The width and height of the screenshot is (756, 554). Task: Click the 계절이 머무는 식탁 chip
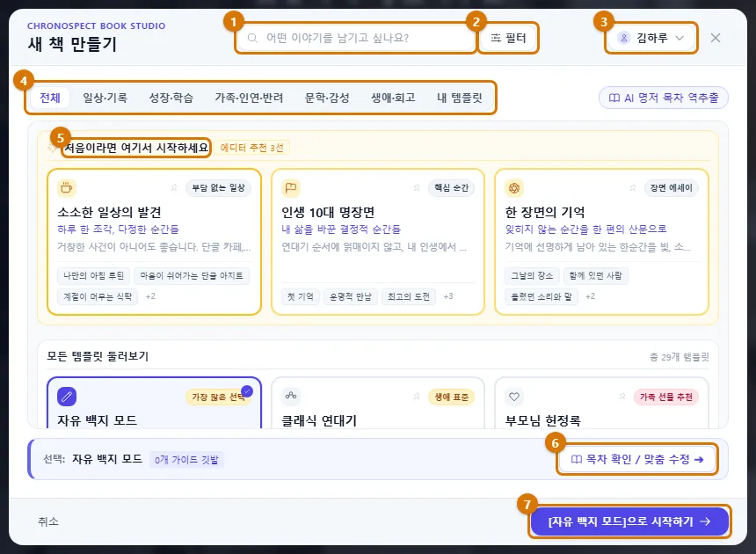click(x=98, y=296)
